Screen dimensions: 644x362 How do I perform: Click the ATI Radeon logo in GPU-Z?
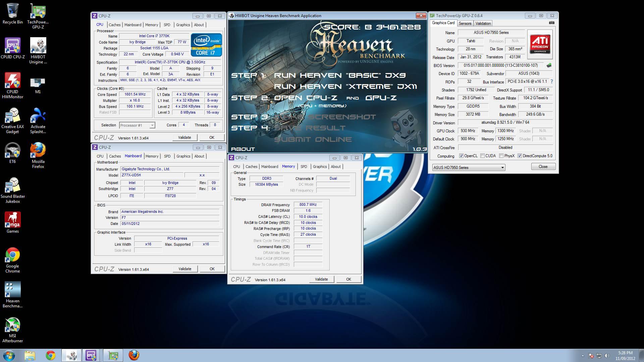(x=540, y=44)
